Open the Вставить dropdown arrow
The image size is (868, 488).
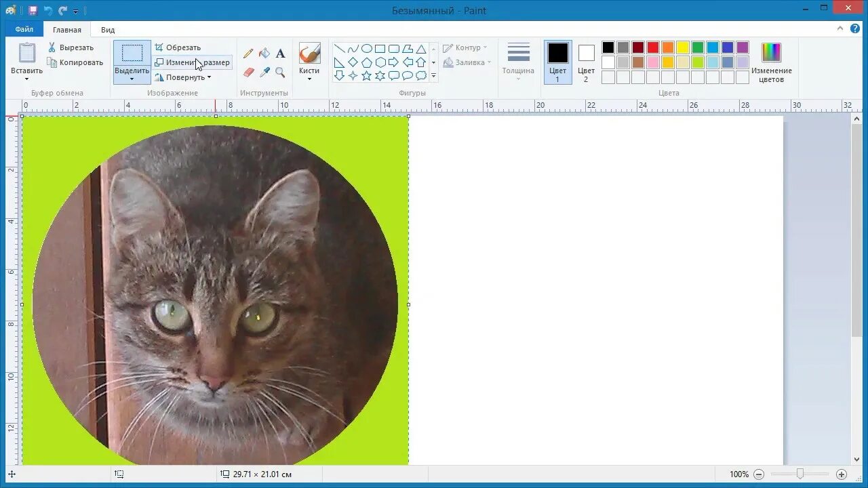(27, 79)
